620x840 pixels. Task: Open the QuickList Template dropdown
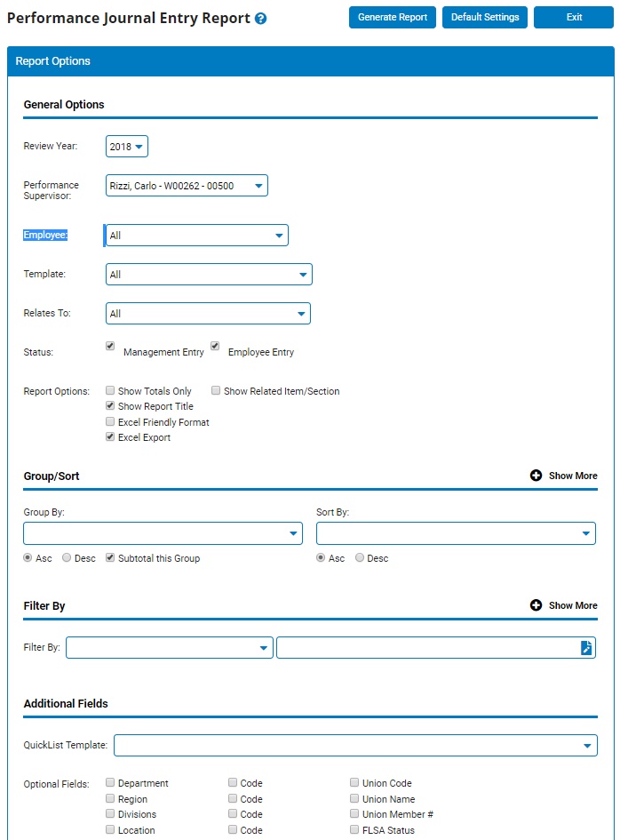[x=355, y=745]
